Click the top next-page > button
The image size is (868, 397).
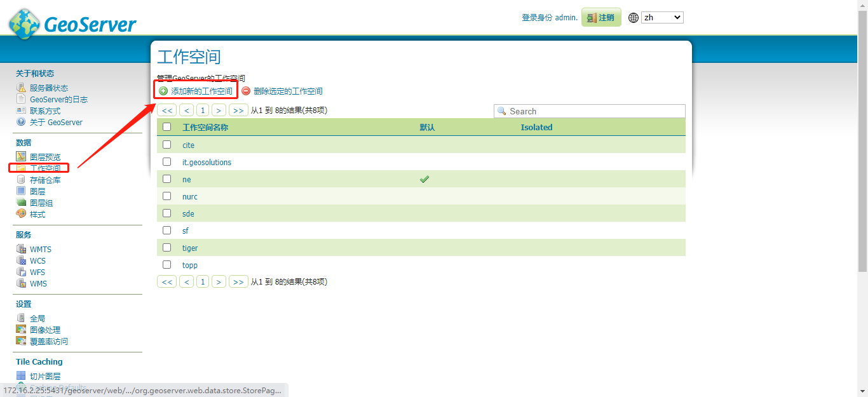pyautogui.click(x=219, y=111)
